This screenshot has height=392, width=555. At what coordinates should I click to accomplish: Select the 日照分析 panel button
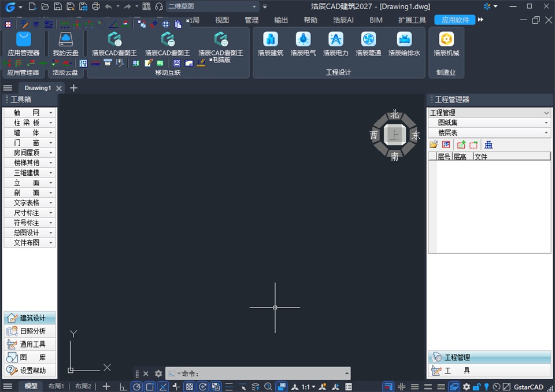point(29,331)
